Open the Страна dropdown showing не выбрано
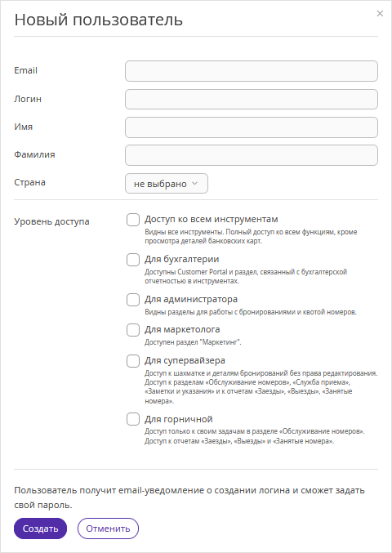 [167, 184]
